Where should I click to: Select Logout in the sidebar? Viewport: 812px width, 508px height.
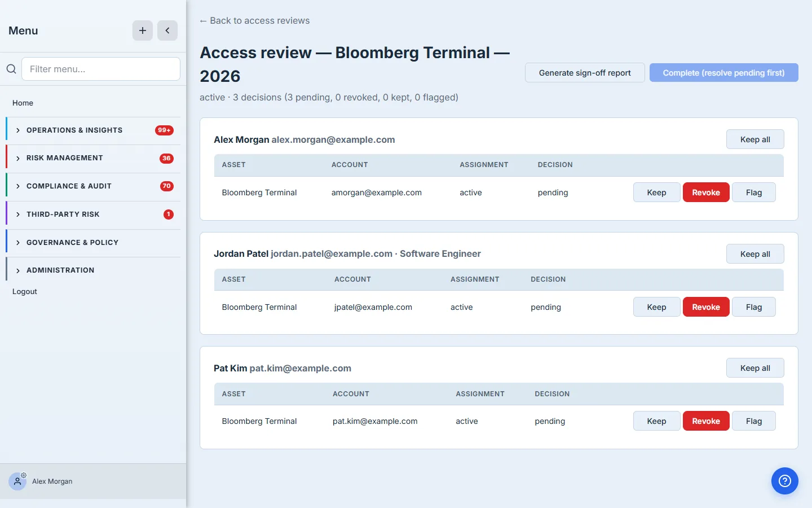(x=25, y=291)
